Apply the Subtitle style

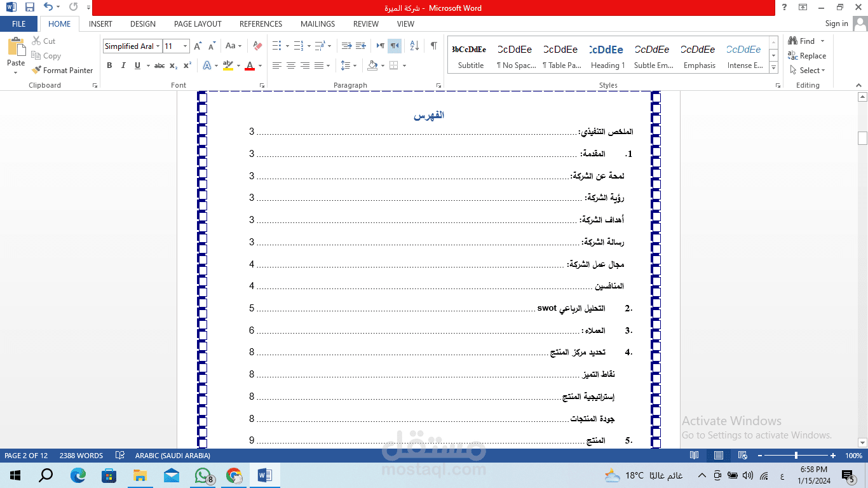(x=471, y=57)
